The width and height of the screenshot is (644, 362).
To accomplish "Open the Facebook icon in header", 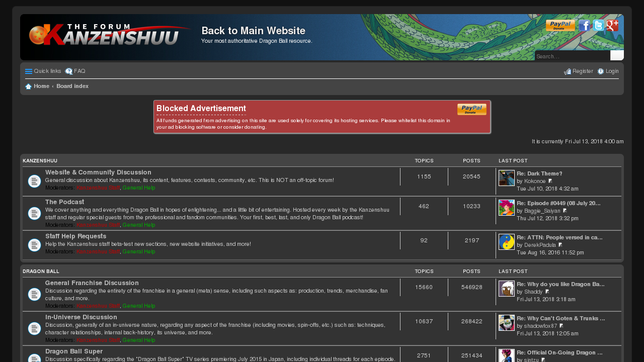I will [x=584, y=26].
